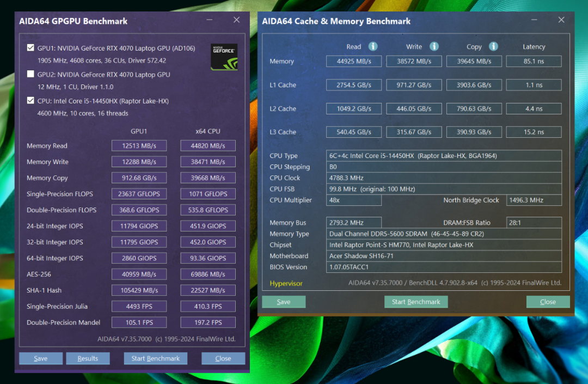Image resolution: width=588 pixels, height=384 pixels.
Task: Start Benchmark in Cache & Memory window
Action: click(416, 302)
